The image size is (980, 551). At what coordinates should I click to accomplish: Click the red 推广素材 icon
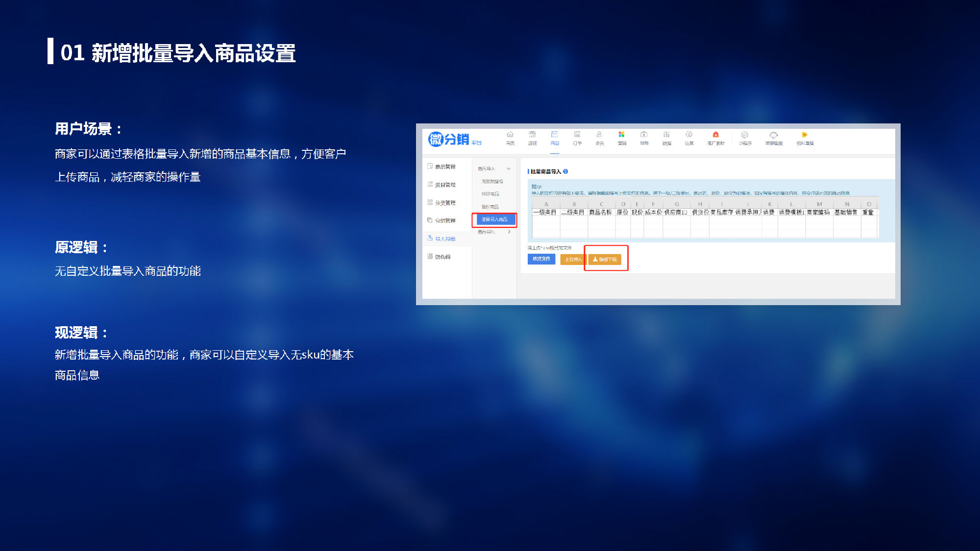tap(715, 135)
